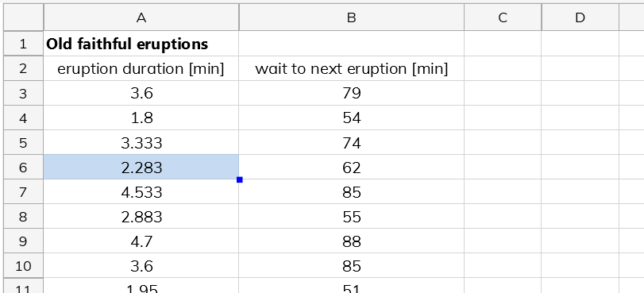Select row 1 header
The height and width of the screenshot is (293, 644).
click(23, 44)
